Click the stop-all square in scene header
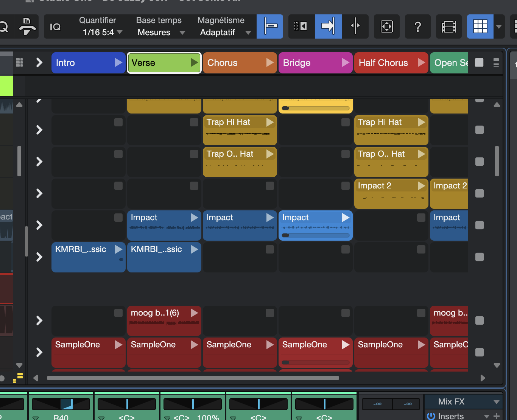 click(x=479, y=62)
